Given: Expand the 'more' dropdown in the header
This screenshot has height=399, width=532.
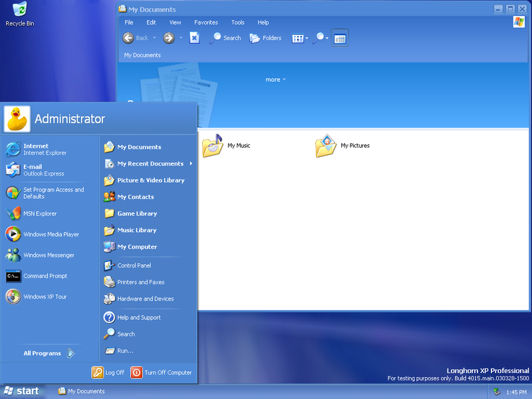Looking at the screenshot, I should [x=275, y=80].
